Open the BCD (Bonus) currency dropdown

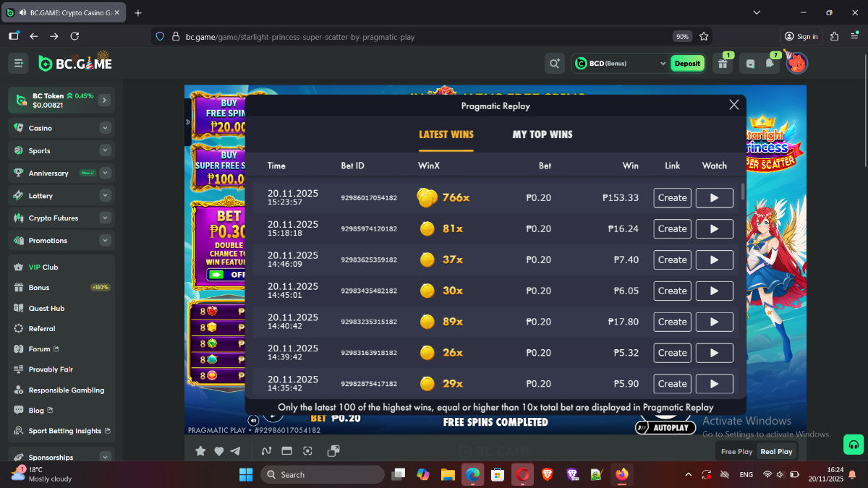click(x=621, y=64)
